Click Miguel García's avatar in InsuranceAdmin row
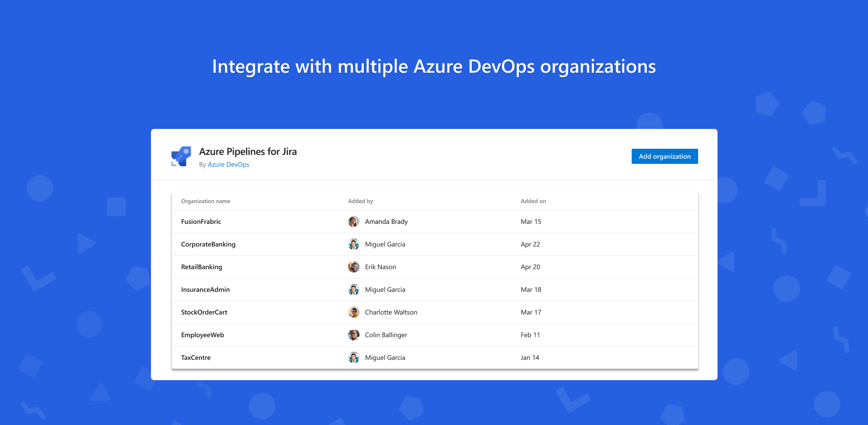Viewport: 868px width, 425px height. click(354, 289)
